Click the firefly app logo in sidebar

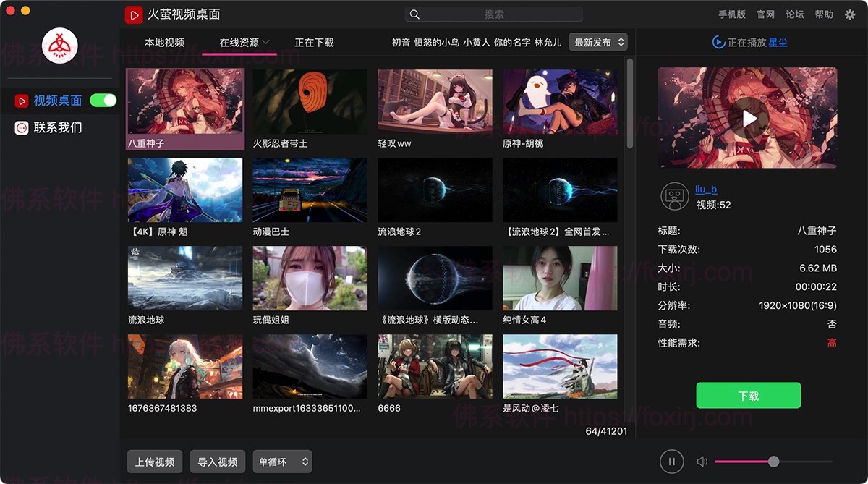[x=60, y=47]
